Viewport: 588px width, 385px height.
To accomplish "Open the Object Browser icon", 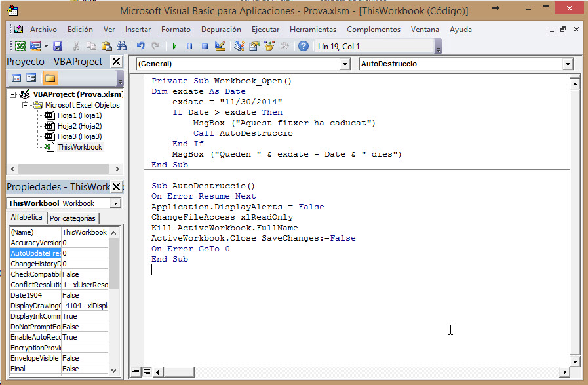I will [269, 46].
